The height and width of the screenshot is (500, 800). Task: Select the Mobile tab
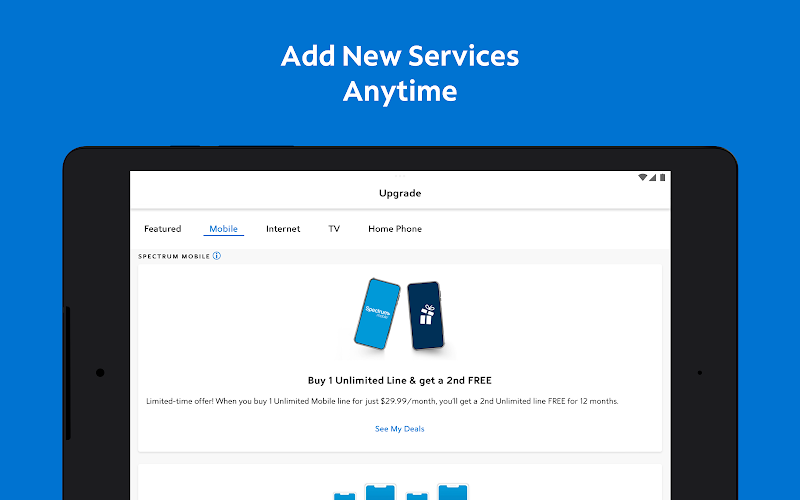click(x=223, y=229)
